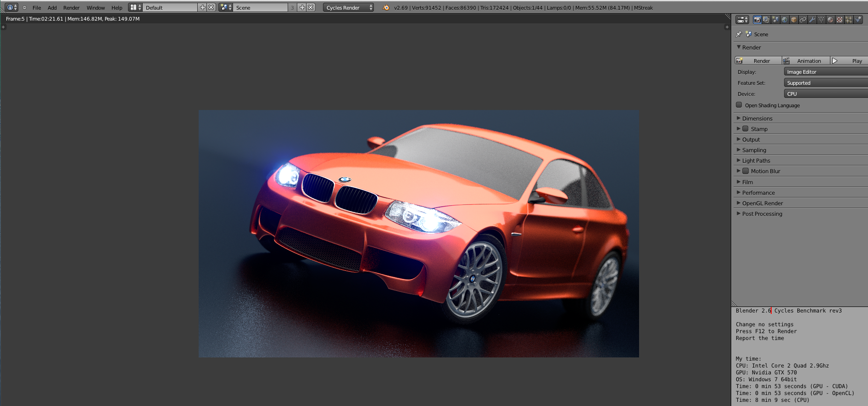
Task: Select the Render (camera) properties tab
Action: [x=757, y=20]
